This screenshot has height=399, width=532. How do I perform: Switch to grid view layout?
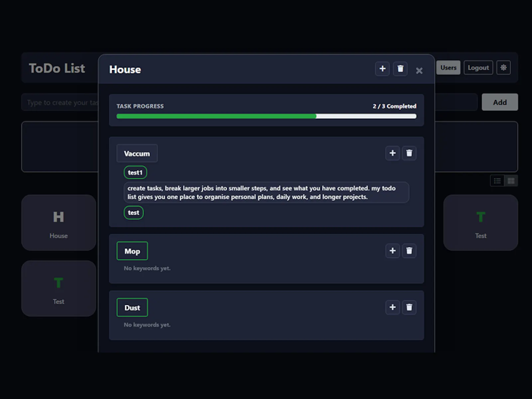pos(511,181)
